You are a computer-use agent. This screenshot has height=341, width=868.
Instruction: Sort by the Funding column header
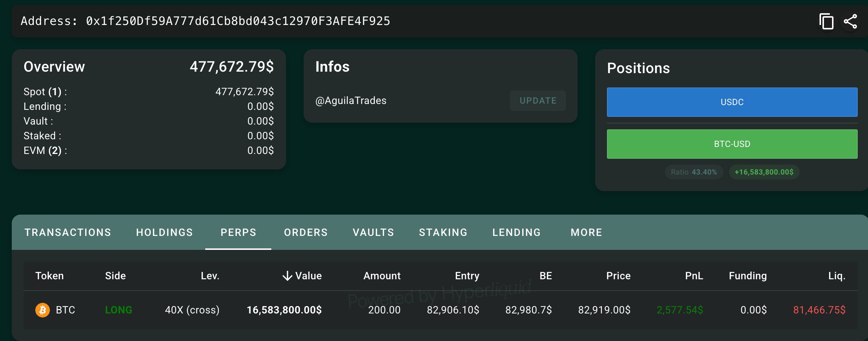[x=748, y=276]
